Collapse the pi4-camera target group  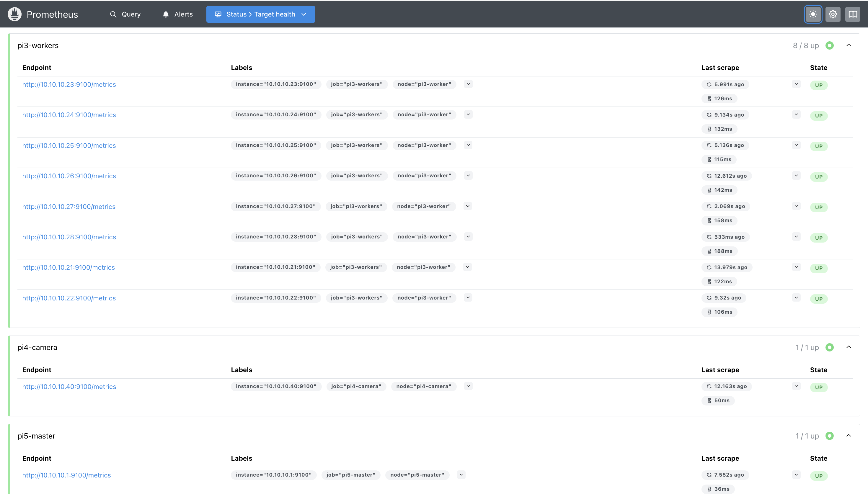coord(849,347)
